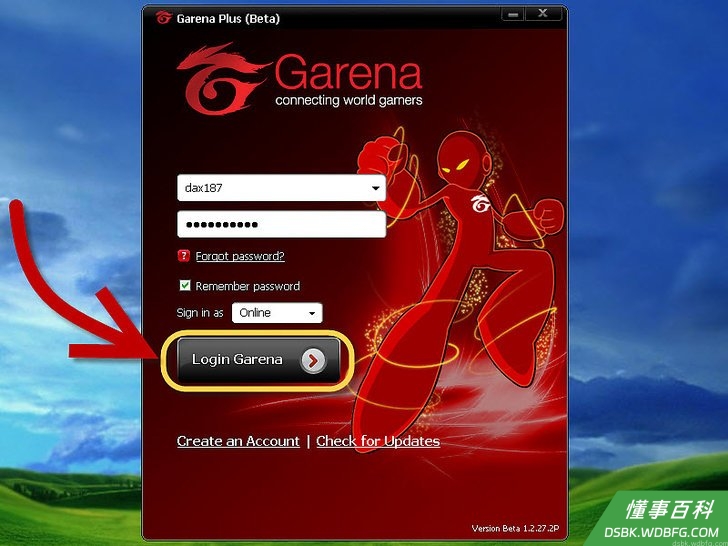Image resolution: width=728 pixels, height=546 pixels.
Task: Click the Version Beta 1.2.27.2P text
Action: (515, 528)
